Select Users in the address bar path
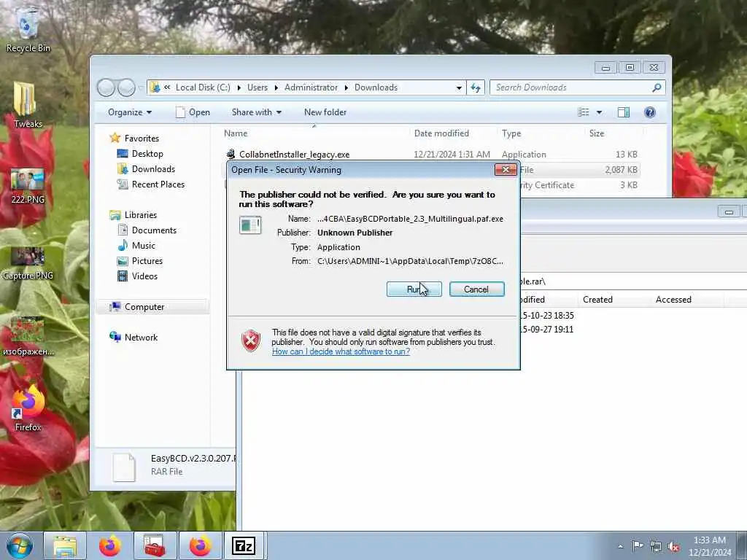 click(258, 87)
